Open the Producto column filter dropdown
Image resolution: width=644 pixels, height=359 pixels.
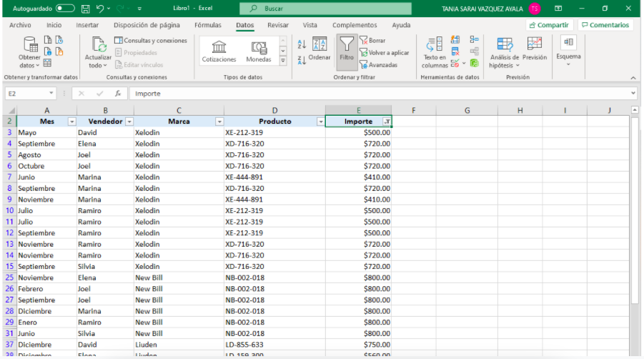[320, 122]
